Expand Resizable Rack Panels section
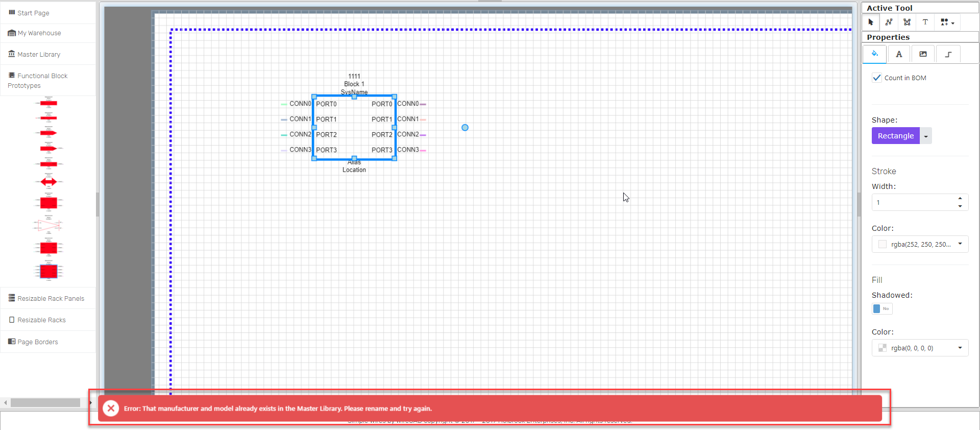The width and height of the screenshot is (980, 430). (x=48, y=298)
